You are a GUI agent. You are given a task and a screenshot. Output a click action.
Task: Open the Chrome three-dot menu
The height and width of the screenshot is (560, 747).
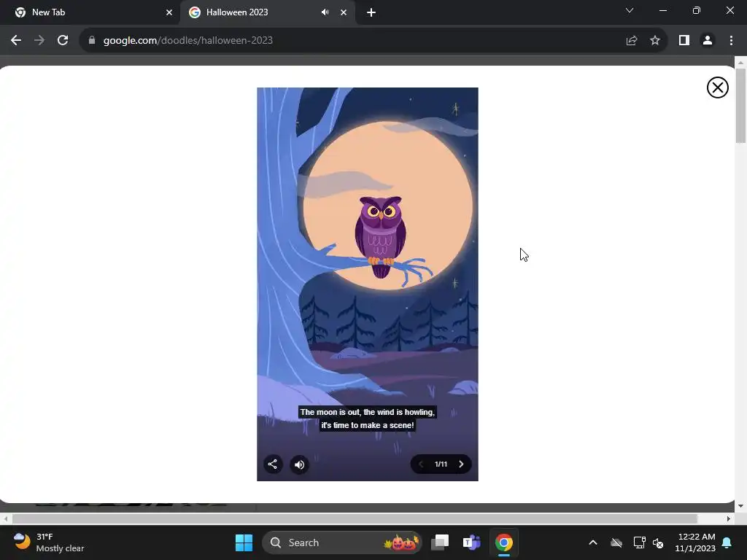click(x=731, y=41)
